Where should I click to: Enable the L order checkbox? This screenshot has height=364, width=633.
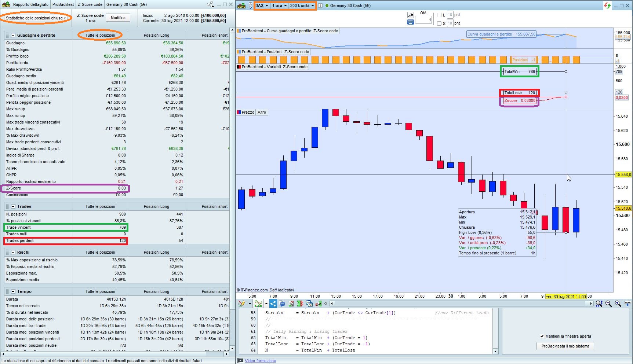click(x=439, y=15)
